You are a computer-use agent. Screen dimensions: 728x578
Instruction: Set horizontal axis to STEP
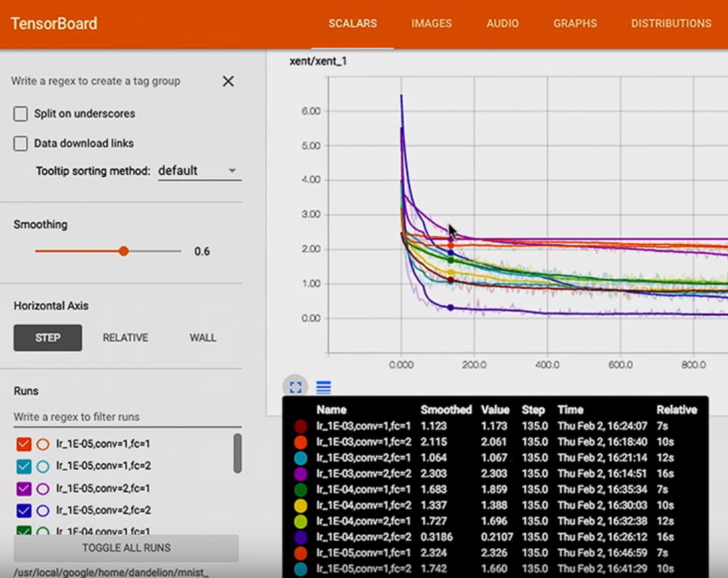coord(48,338)
